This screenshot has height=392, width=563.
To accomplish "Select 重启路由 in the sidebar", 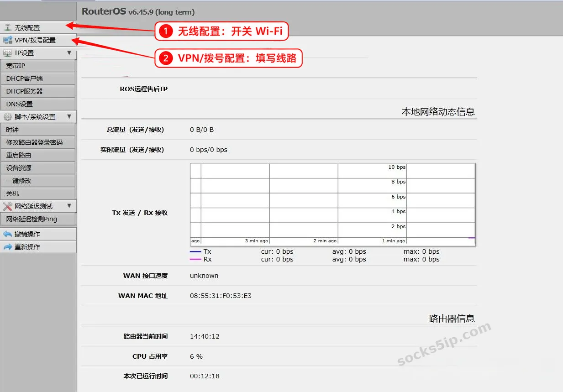I will (x=38, y=155).
